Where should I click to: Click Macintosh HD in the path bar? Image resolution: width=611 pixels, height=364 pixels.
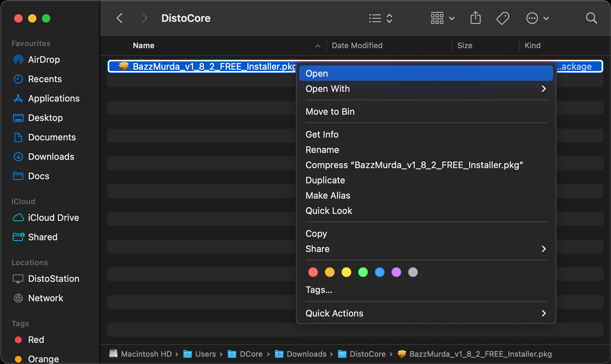pyautogui.click(x=141, y=354)
